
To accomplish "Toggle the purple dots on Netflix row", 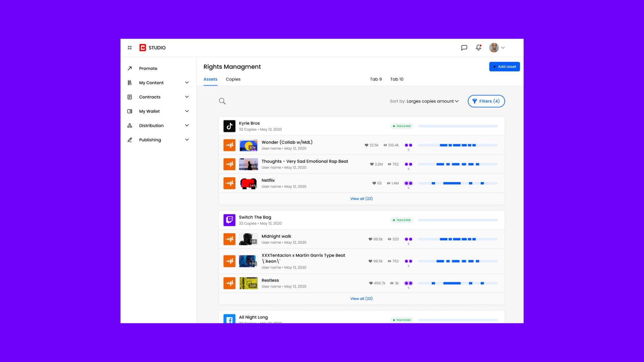I will [x=408, y=183].
